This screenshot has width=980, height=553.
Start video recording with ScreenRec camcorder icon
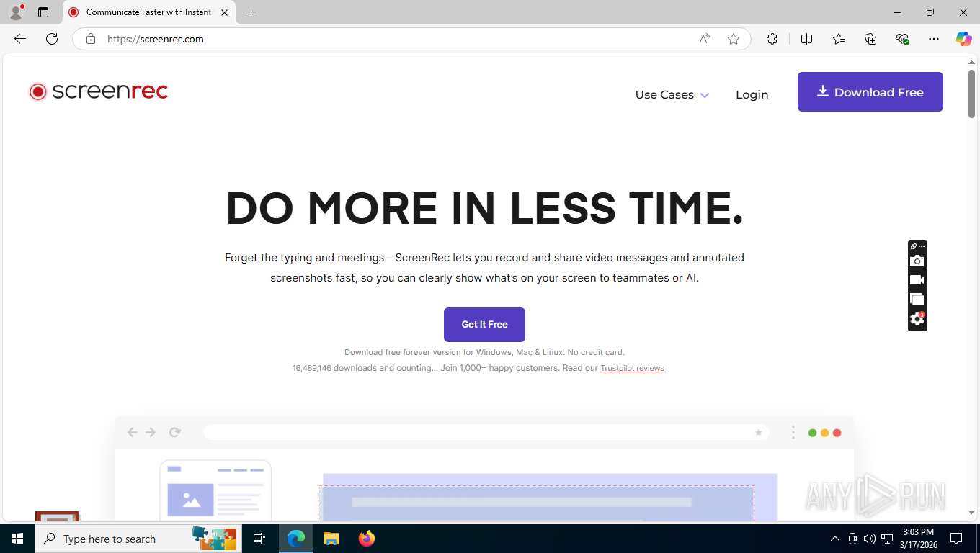coord(917,280)
